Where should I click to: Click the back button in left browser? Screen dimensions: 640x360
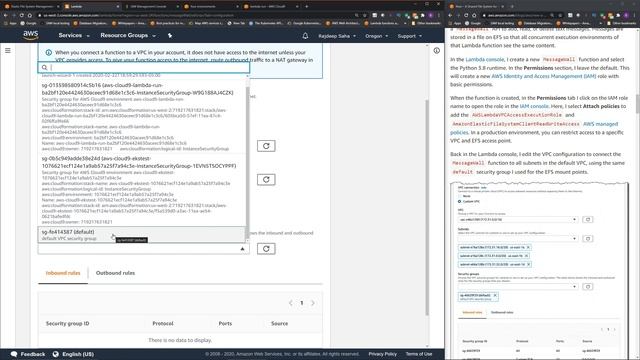click(x=5, y=15)
